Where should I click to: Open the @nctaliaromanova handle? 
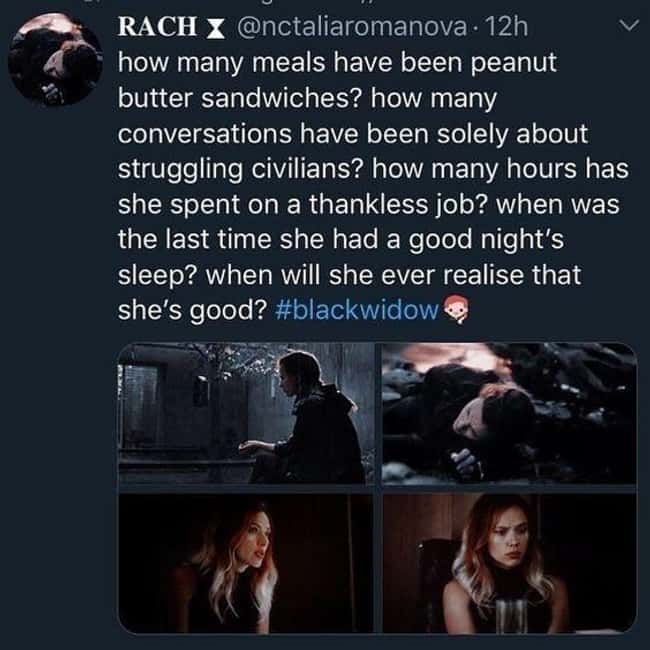pos(352,27)
